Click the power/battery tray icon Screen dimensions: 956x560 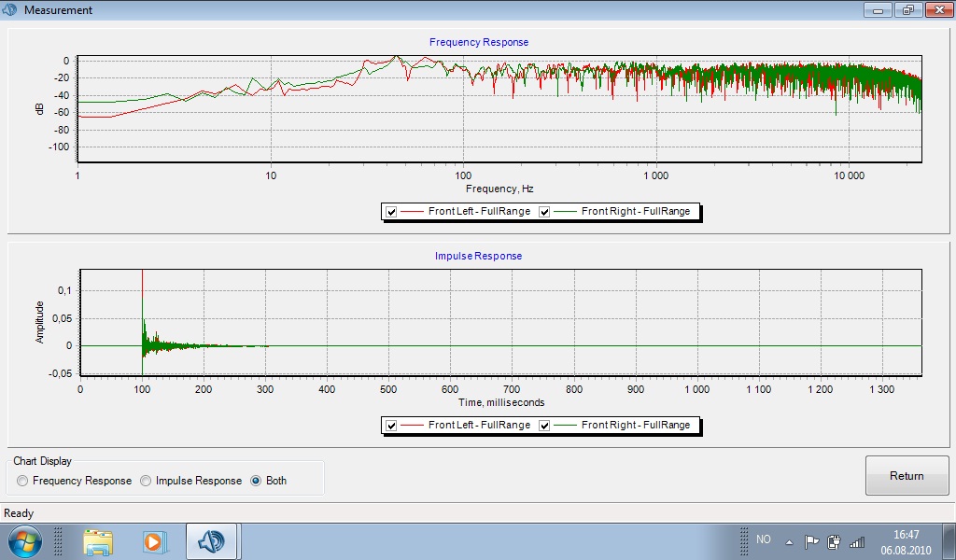coord(834,540)
